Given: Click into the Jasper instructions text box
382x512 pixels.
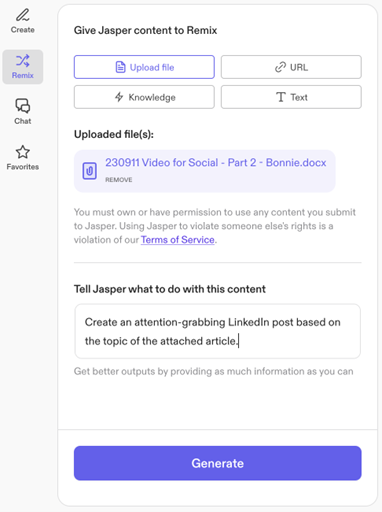Looking at the screenshot, I should coord(218,331).
